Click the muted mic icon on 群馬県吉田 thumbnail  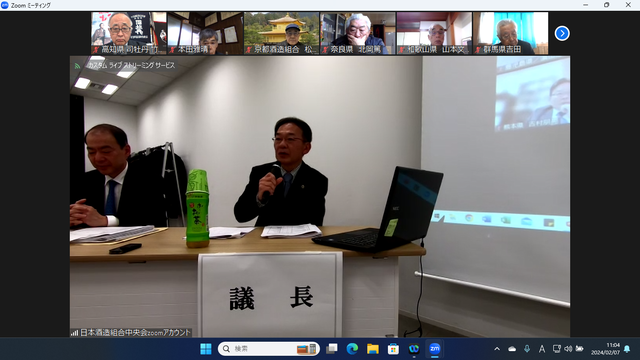[x=478, y=50]
